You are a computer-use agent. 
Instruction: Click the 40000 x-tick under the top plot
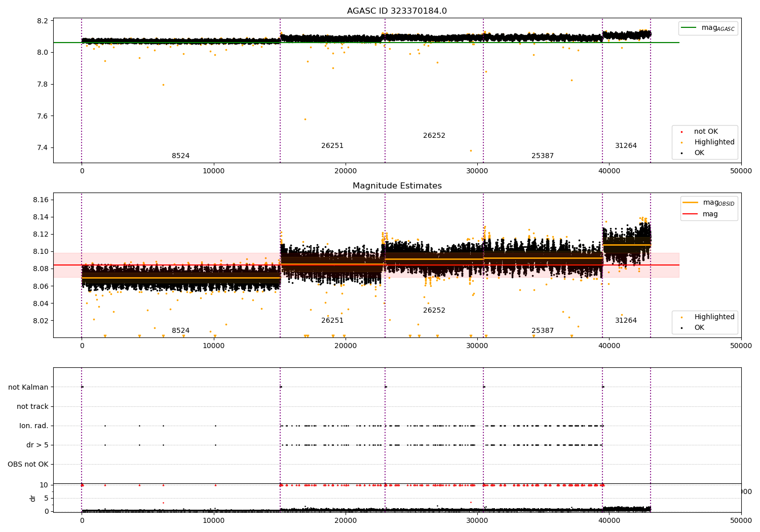[x=609, y=171]
